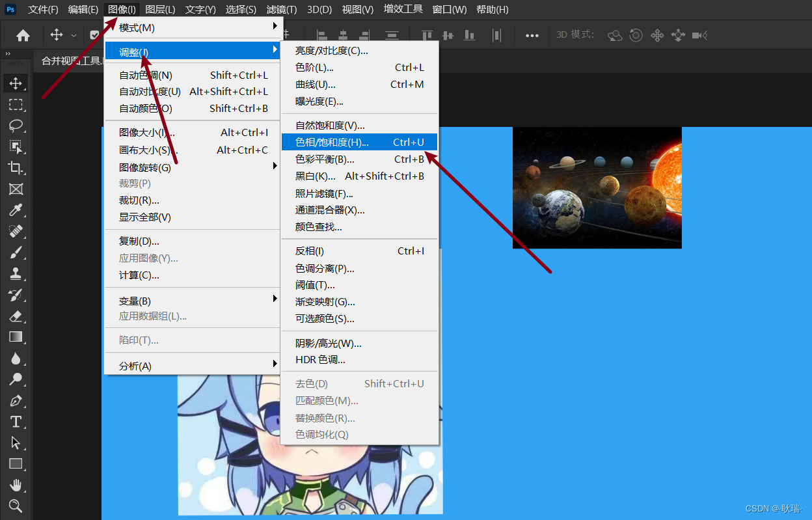This screenshot has height=520, width=812.
Task: Select the Pen tool
Action: click(x=16, y=400)
